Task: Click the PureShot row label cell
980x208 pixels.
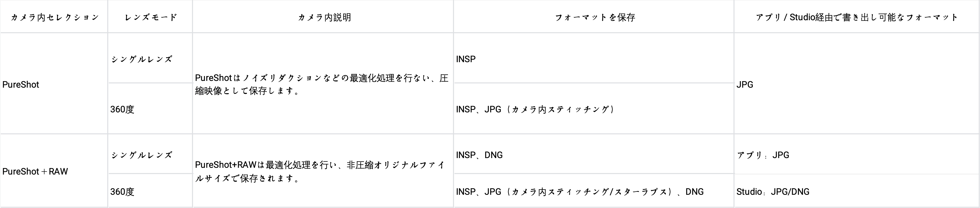Action: click(21, 85)
